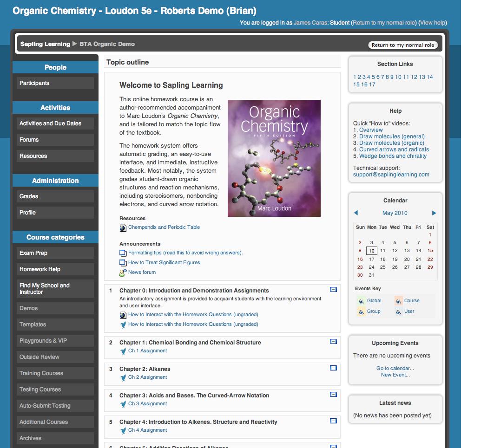
Task: Jump to section 10 in Section Links
Action: 398,77
